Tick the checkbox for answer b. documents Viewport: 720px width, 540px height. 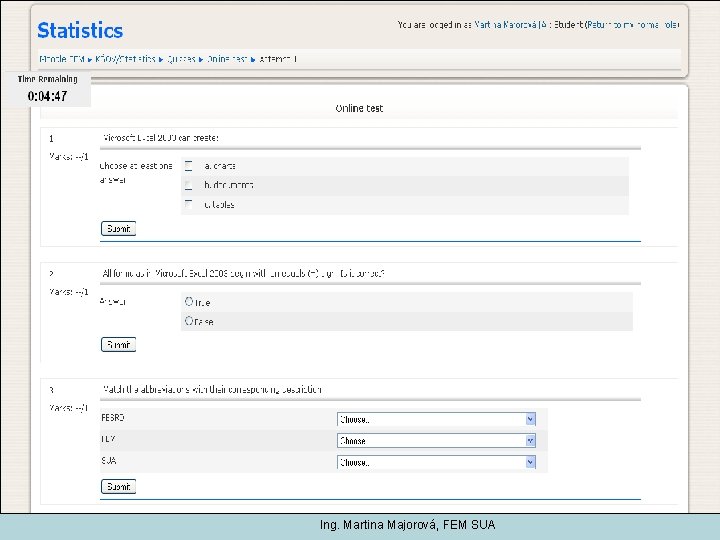point(189,186)
